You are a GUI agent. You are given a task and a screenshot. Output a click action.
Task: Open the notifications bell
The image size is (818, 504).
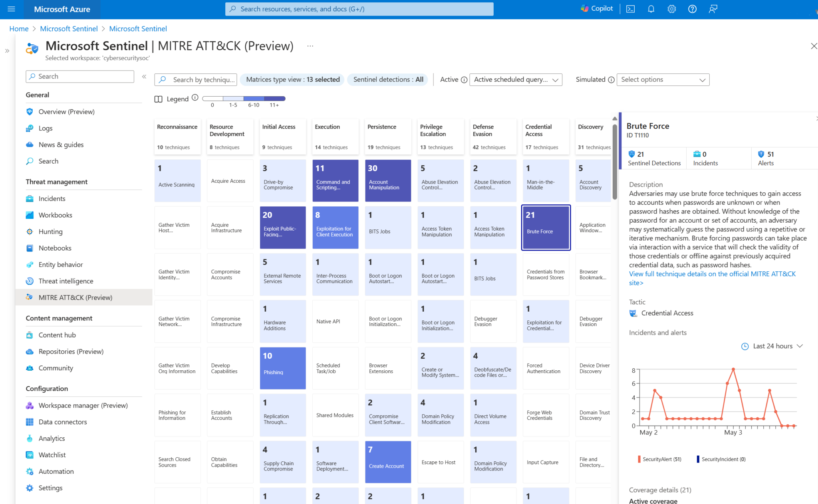click(651, 9)
